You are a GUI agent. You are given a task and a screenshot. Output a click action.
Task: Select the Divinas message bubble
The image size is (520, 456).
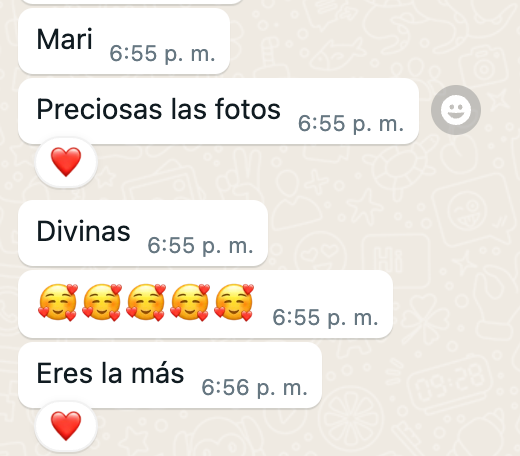[x=143, y=233]
